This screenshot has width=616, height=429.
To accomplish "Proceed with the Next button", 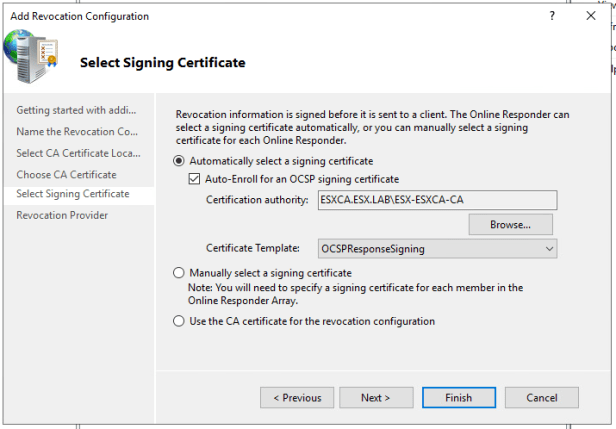I will pos(376,398).
